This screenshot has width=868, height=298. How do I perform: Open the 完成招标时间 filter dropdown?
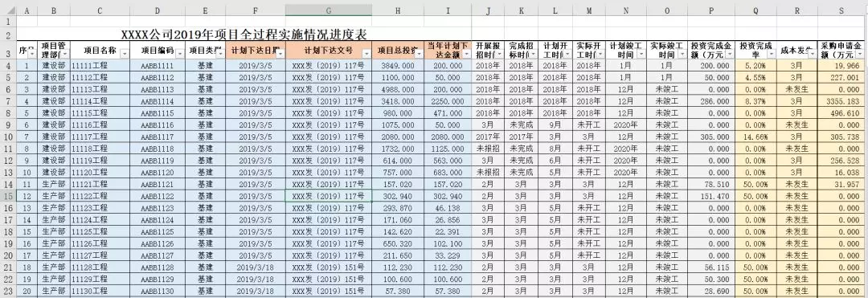[533, 54]
